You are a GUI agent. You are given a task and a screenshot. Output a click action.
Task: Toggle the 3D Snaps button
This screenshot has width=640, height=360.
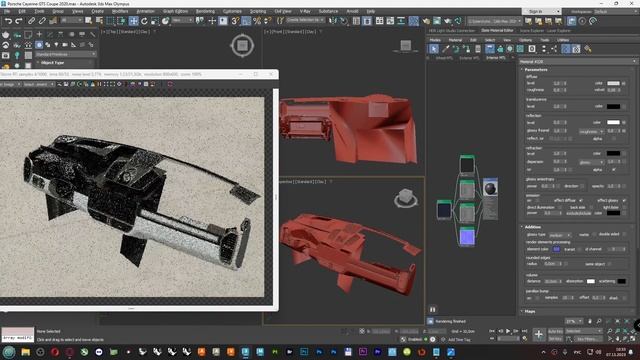[x=235, y=21]
